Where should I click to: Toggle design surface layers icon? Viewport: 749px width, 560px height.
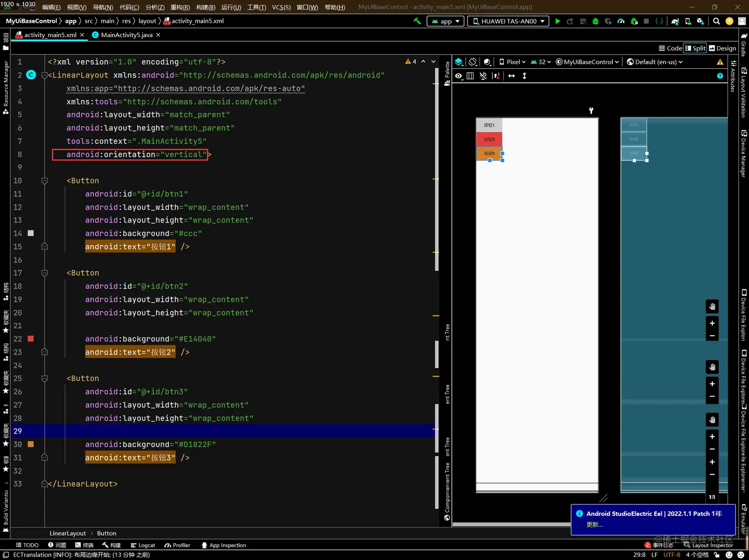click(459, 62)
